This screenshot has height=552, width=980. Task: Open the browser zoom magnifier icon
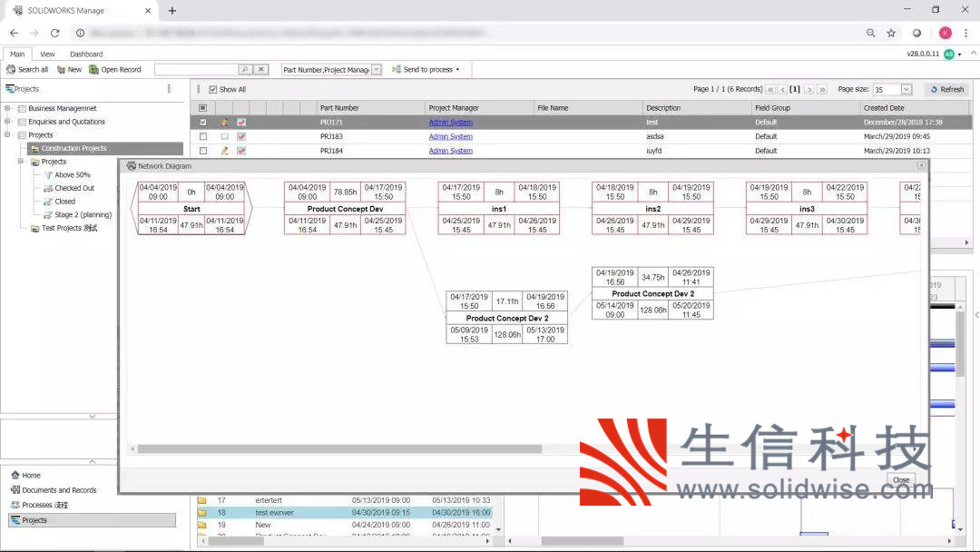[x=870, y=33]
